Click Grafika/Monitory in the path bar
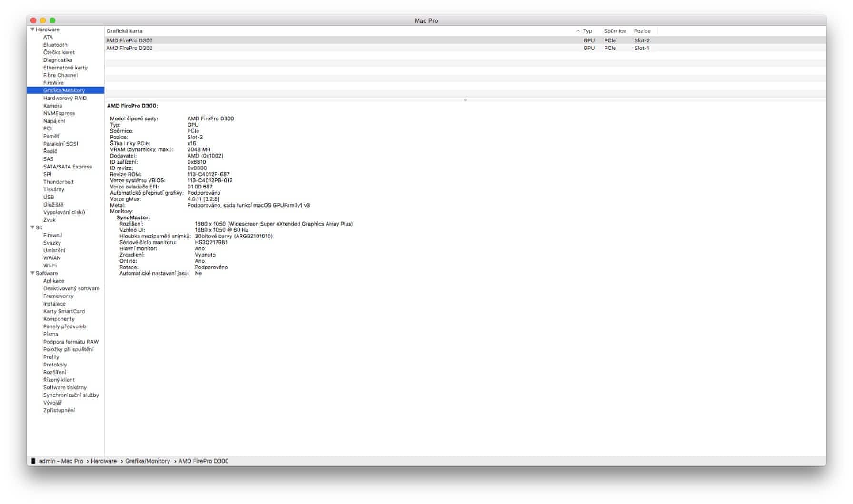853x504 pixels. pyautogui.click(x=148, y=461)
